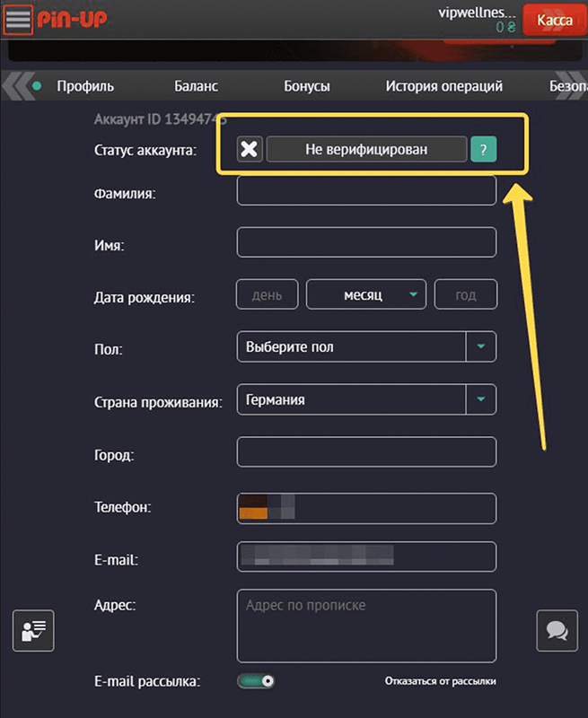Viewport: 588px width, 718px height.
Task: Focus the Имя input field
Action: coord(366,242)
